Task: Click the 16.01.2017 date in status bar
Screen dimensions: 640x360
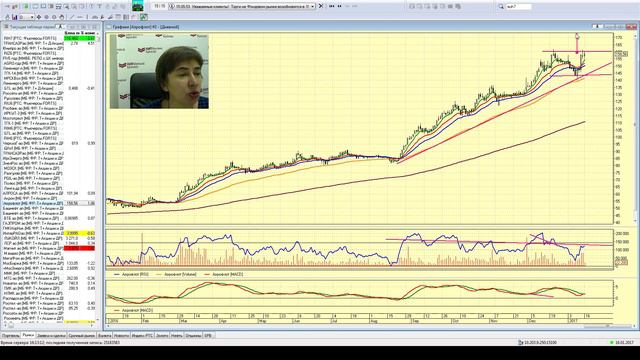Action: [x=625, y=343]
